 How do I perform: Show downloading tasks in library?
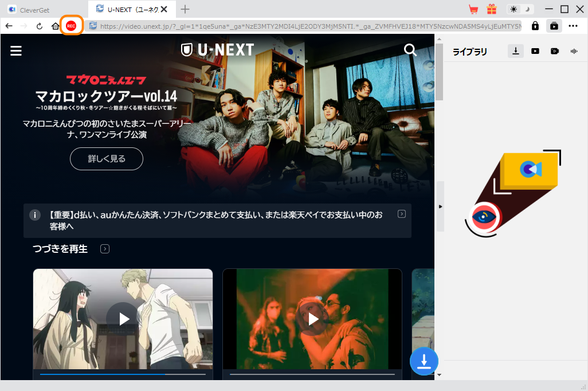pyautogui.click(x=516, y=51)
